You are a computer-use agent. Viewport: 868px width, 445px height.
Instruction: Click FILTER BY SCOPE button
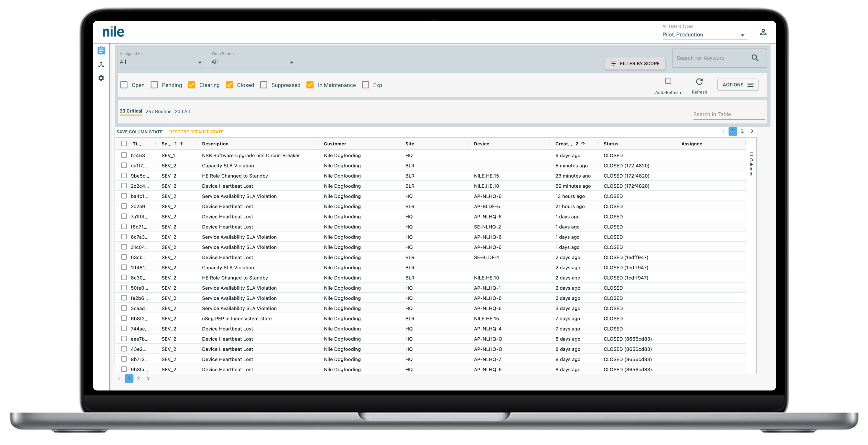coord(635,63)
